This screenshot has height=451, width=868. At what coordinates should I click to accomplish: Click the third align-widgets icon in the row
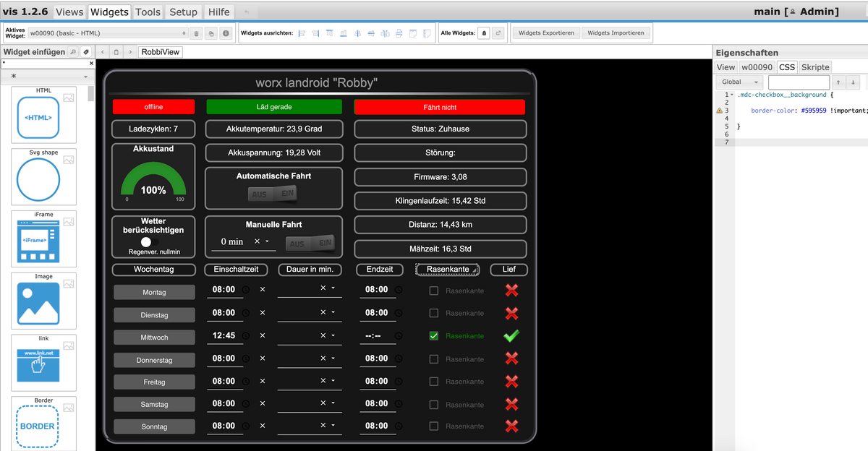330,33
